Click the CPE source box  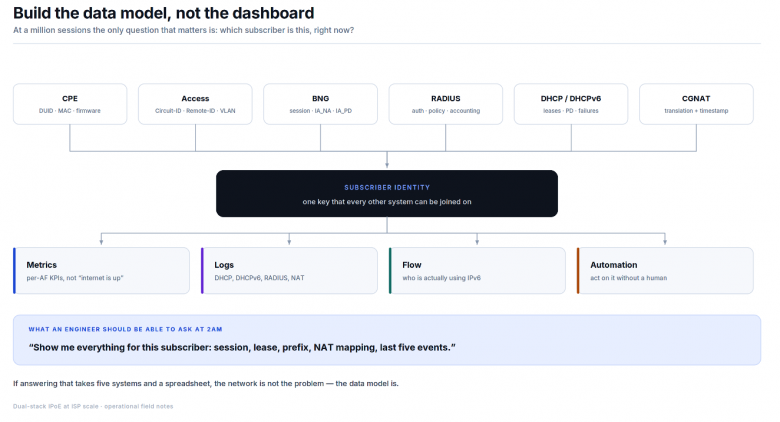click(x=70, y=104)
